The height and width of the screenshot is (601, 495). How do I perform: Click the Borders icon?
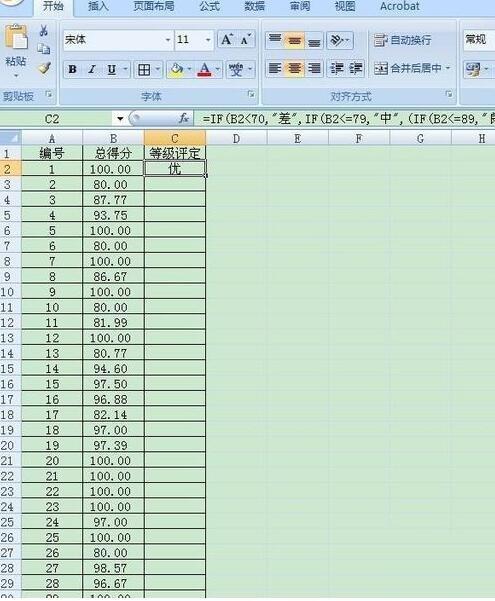(144, 70)
